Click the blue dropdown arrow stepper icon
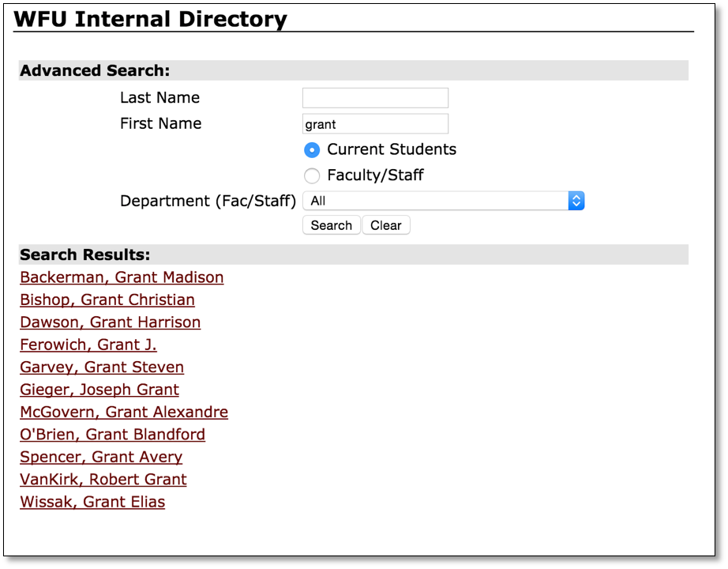Image resolution: width=728 pixels, height=569 pixels. coord(576,201)
